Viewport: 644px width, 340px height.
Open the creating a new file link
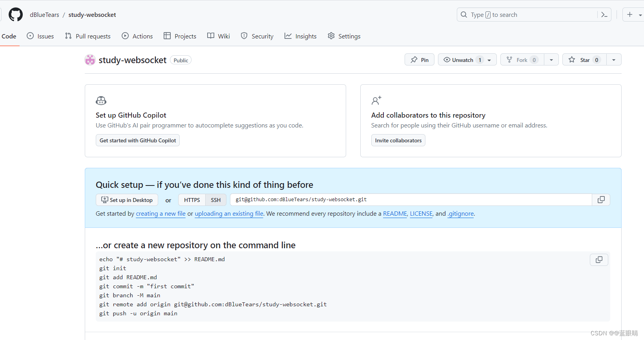[161, 214]
